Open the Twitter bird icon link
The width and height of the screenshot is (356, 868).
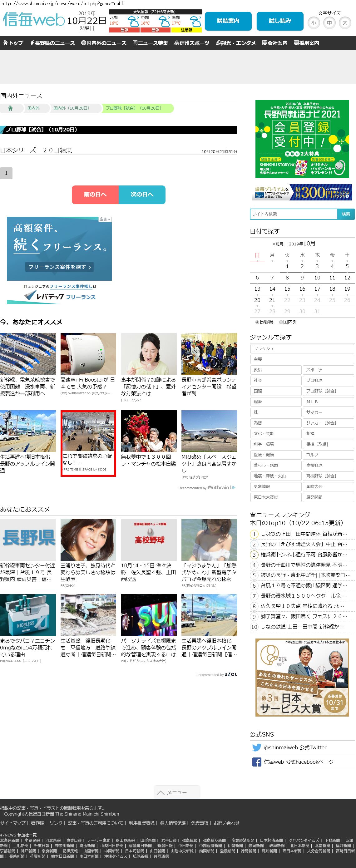[257, 747]
